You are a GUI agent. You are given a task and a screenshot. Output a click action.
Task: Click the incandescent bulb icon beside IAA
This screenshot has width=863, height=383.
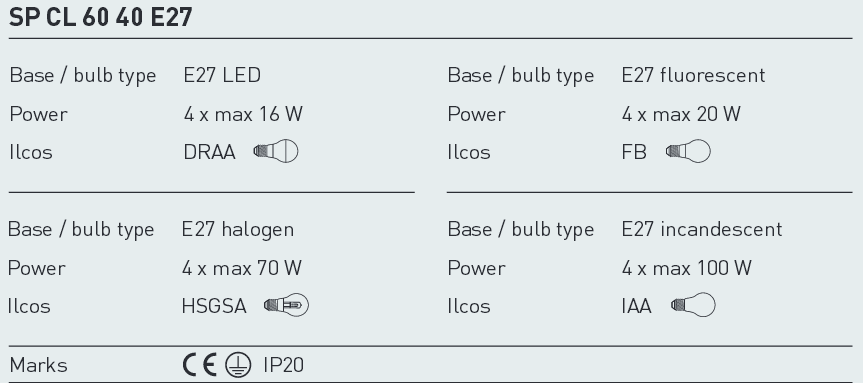[693, 305]
